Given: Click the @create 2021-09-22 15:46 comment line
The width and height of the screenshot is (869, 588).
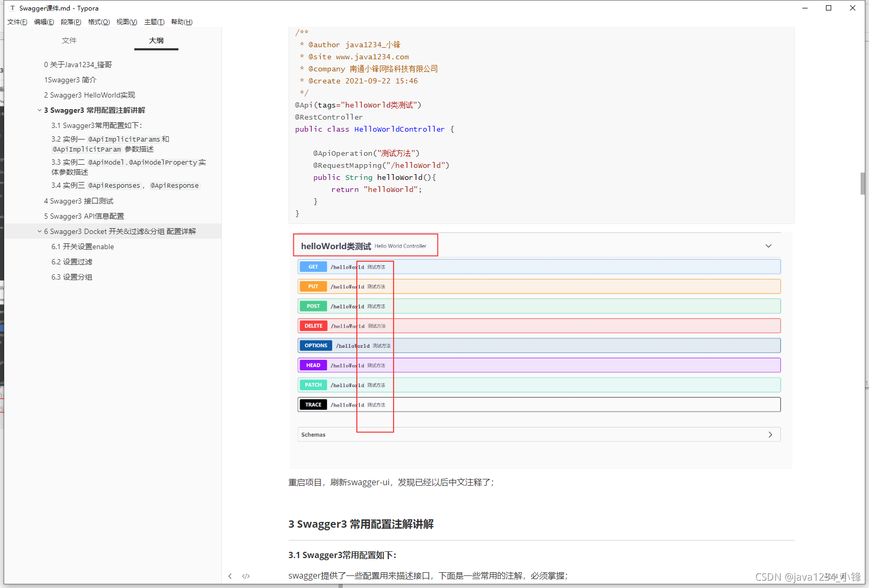Looking at the screenshot, I should coord(359,81).
